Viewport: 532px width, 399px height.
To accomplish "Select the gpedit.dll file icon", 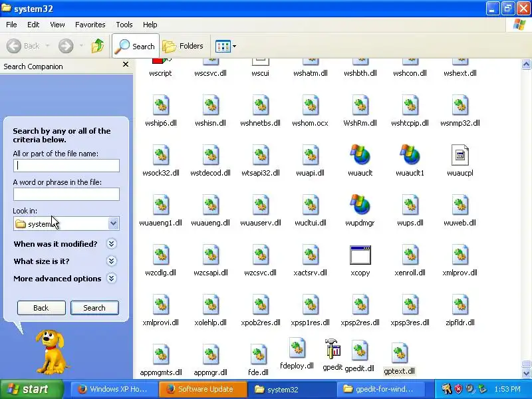I will [x=360, y=350].
